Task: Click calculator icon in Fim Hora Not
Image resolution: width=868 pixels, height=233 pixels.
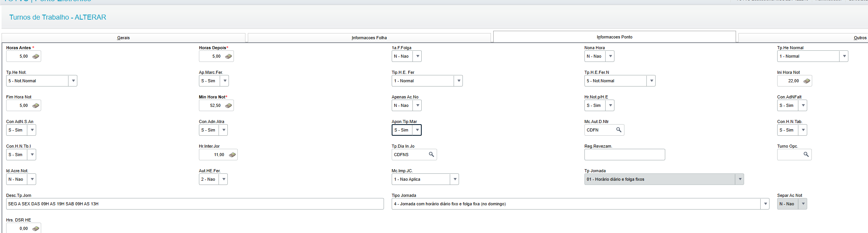Action: 36,106
